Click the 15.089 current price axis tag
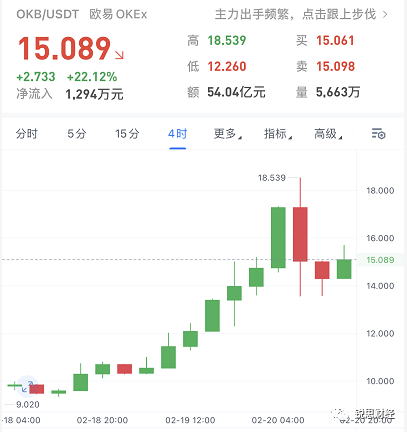Image resolution: width=407 pixels, height=432 pixels. [380, 260]
